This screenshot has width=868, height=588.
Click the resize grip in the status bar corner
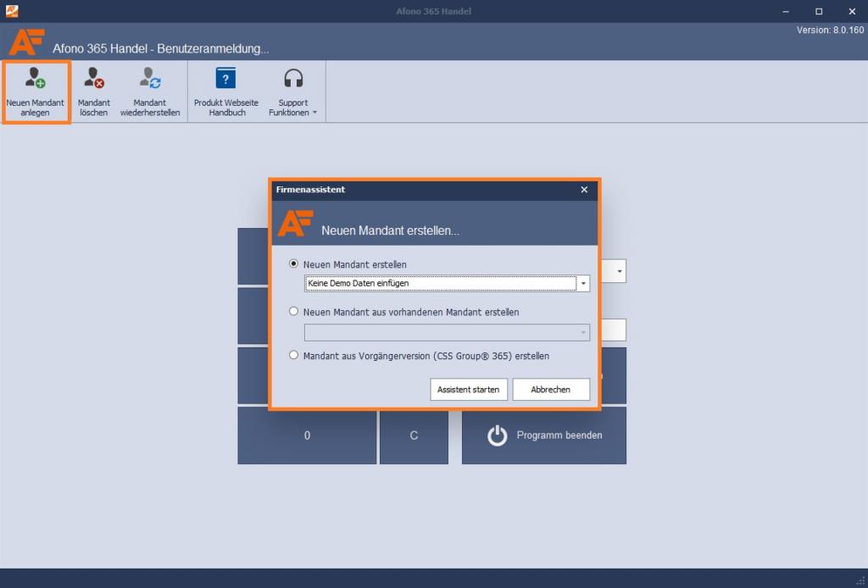tap(861, 581)
